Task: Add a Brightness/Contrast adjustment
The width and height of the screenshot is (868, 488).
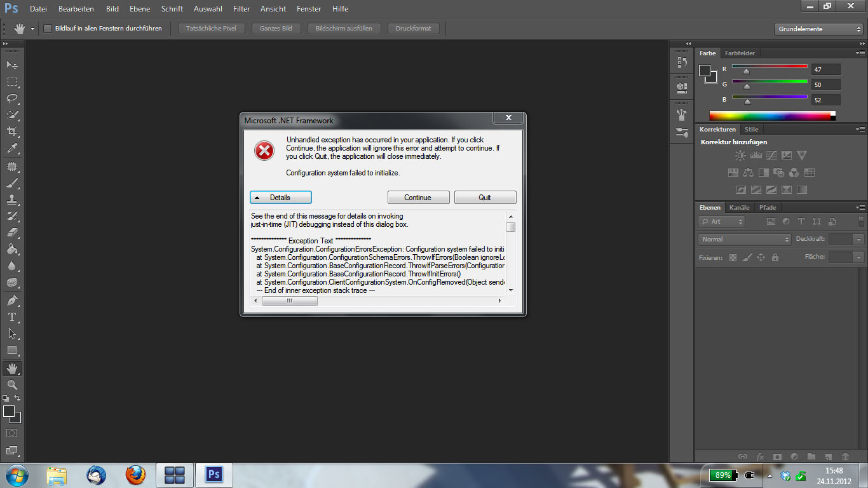Action: point(740,155)
